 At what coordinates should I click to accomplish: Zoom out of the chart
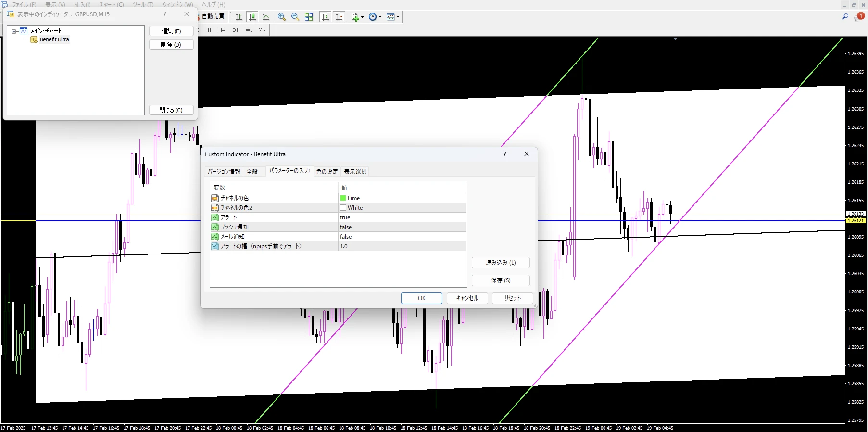tap(295, 17)
